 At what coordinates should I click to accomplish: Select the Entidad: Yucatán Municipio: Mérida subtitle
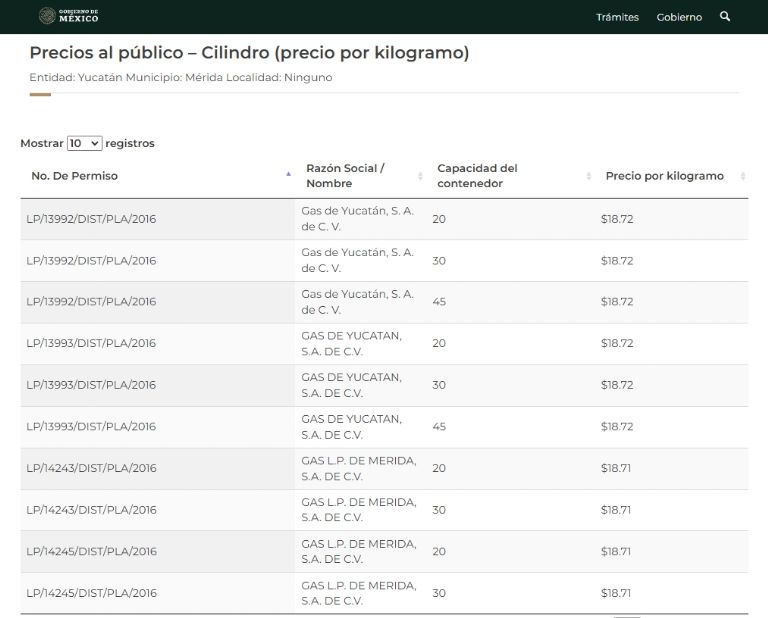click(181, 77)
